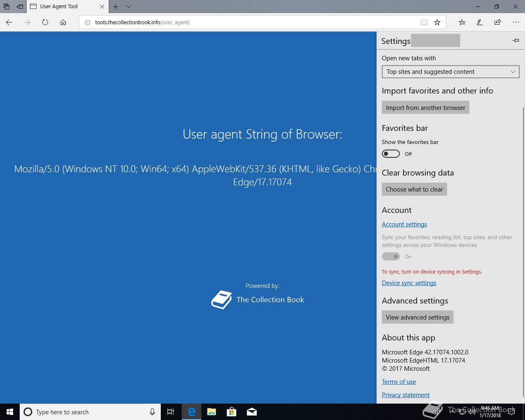Screen dimensions: 525x420
Task: Add page to favorites star
Action: [437, 23]
